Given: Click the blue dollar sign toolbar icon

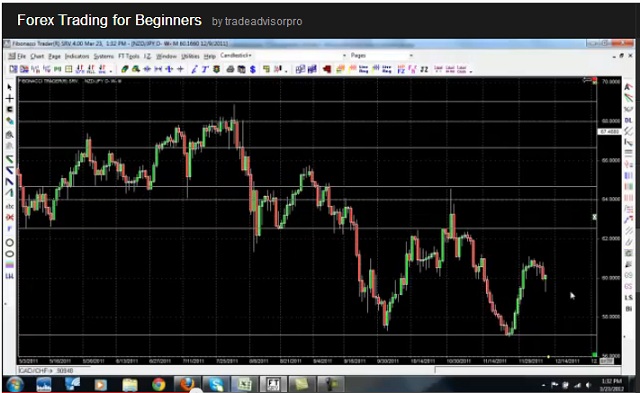Looking at the screenshot, I should (x=253, y=69).
